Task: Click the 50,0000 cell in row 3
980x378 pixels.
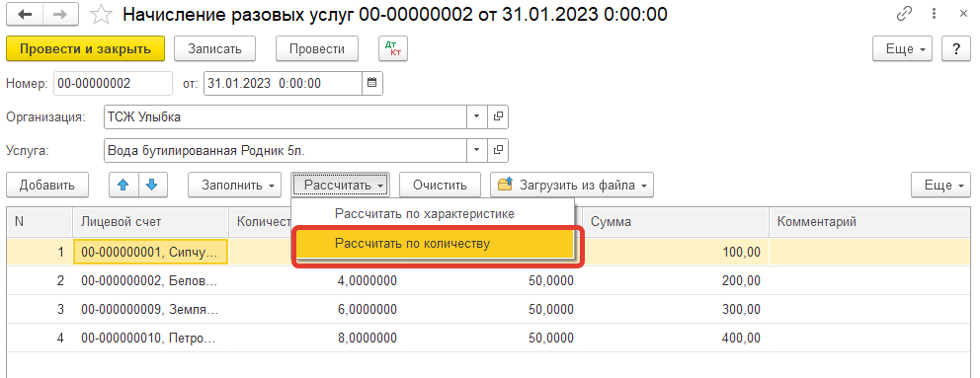Action: 494,309
